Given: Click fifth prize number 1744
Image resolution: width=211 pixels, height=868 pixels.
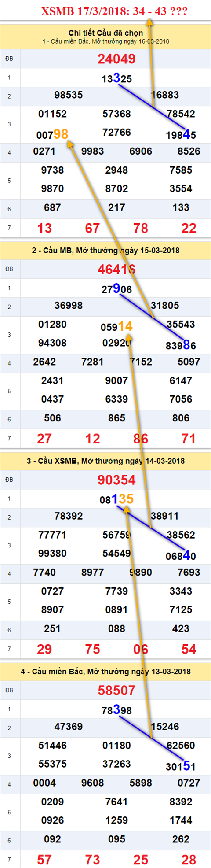Looking at the screenshot, I should (181, 820).
